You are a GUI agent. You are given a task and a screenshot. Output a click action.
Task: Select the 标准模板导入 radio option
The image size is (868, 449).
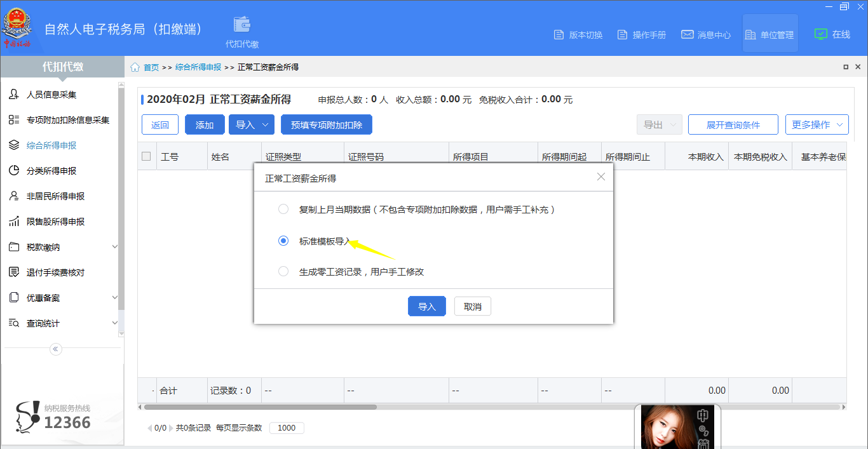click(x=283, y=241)
